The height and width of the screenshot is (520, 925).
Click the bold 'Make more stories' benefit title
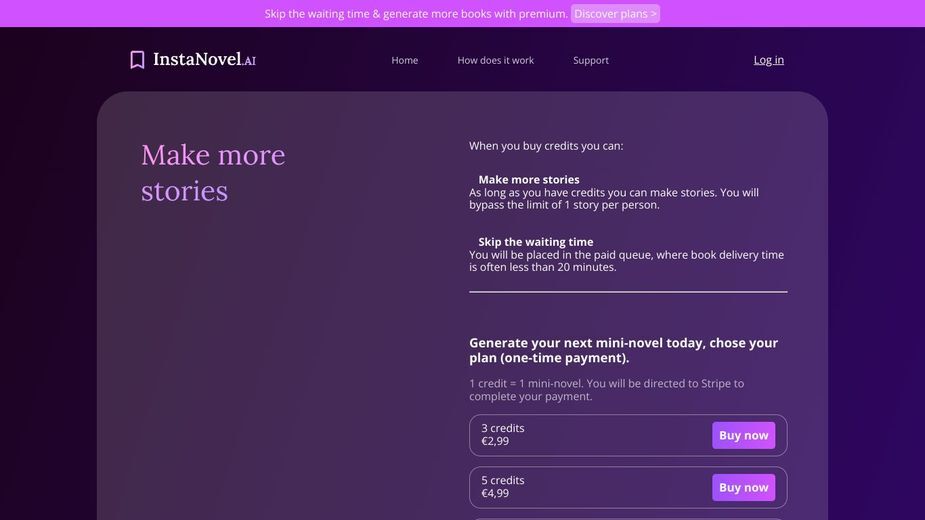(x=529, y=179)
